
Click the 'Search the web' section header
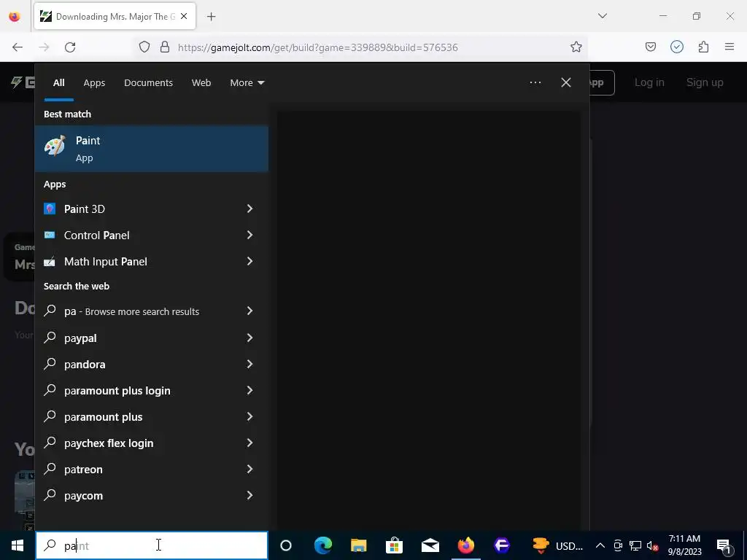76,286
